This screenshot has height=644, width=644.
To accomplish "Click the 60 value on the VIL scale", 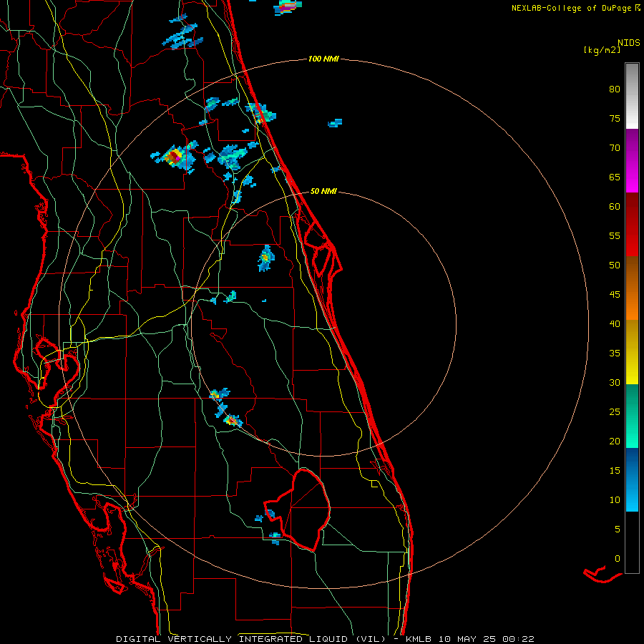I will click(615, 206).
